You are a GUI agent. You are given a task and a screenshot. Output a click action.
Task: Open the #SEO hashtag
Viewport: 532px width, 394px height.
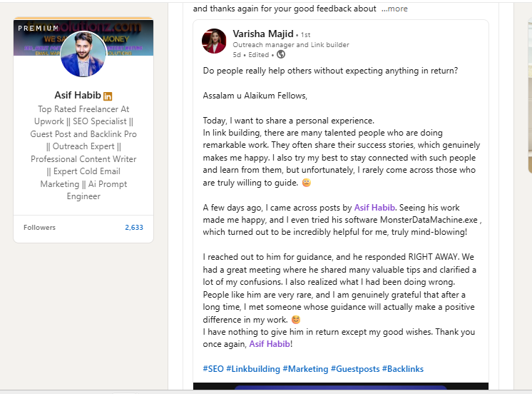pos(213,369)
